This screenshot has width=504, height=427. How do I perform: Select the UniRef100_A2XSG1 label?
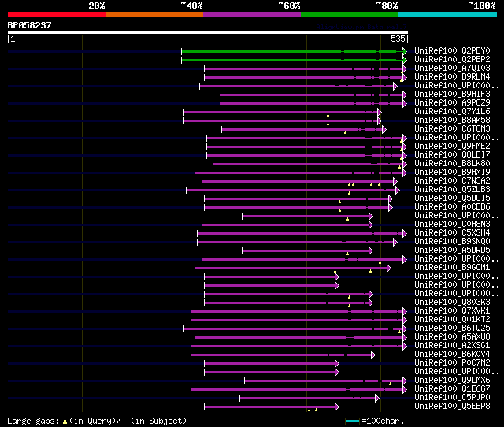pyautogui.click(x=452, y=346)
